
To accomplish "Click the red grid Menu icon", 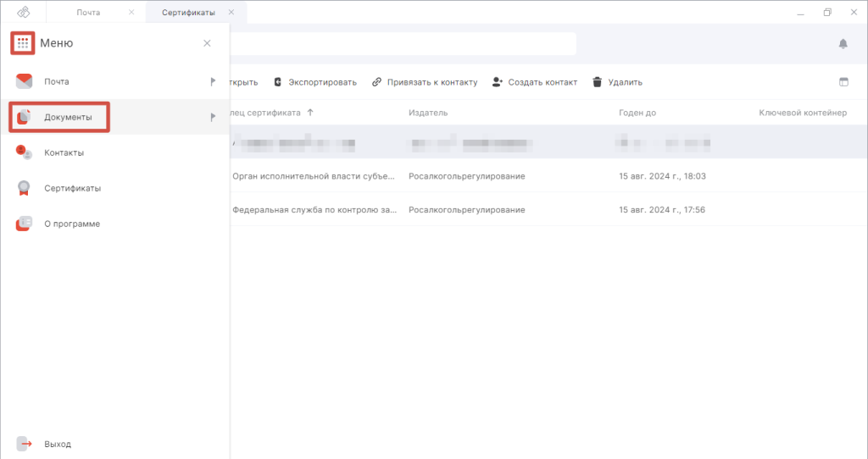I will 23,43.
